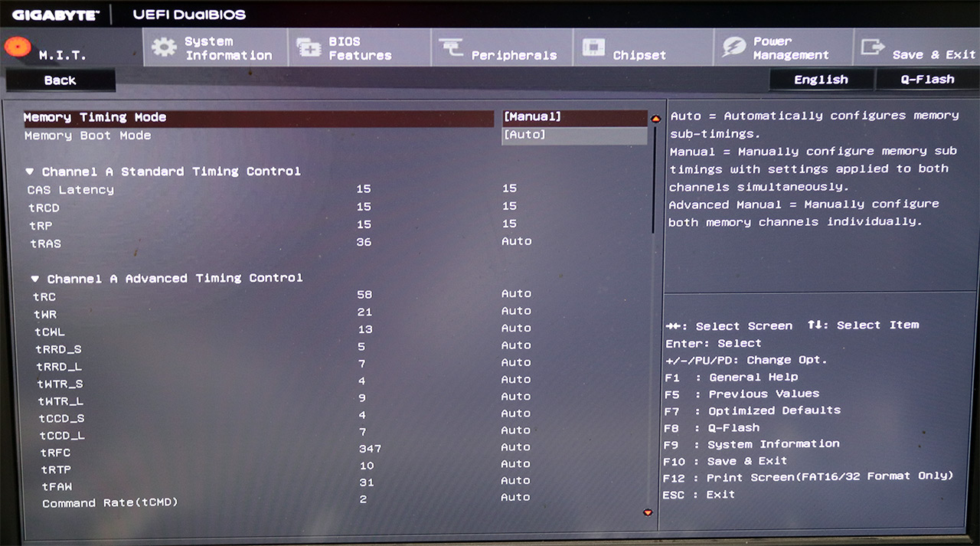Select the tRC Auto value
980x546 pixels.
(x=517, y=294)
